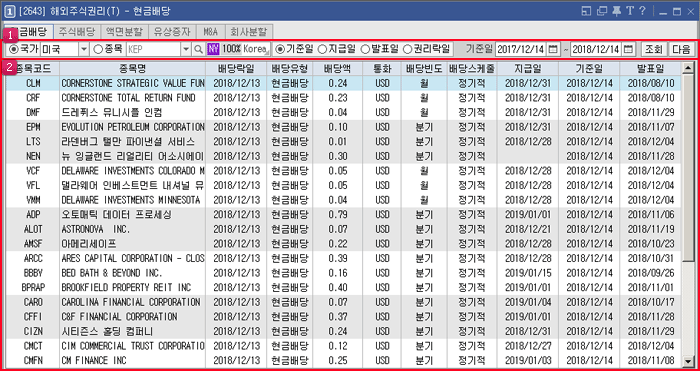700x371 pixels.
Task: Click the pin window icon in title bar
Action: point(617,11)
